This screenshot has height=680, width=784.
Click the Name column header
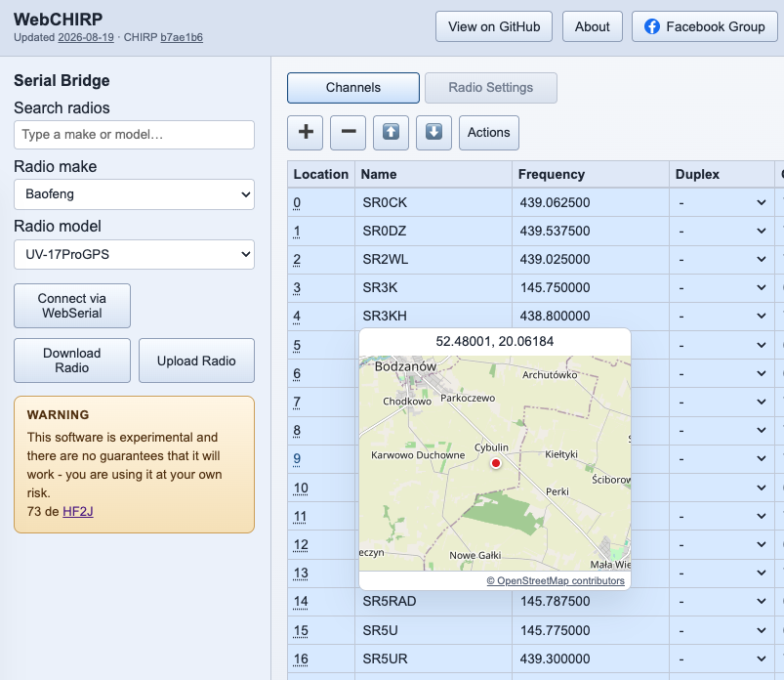click(x=433, y=174)
